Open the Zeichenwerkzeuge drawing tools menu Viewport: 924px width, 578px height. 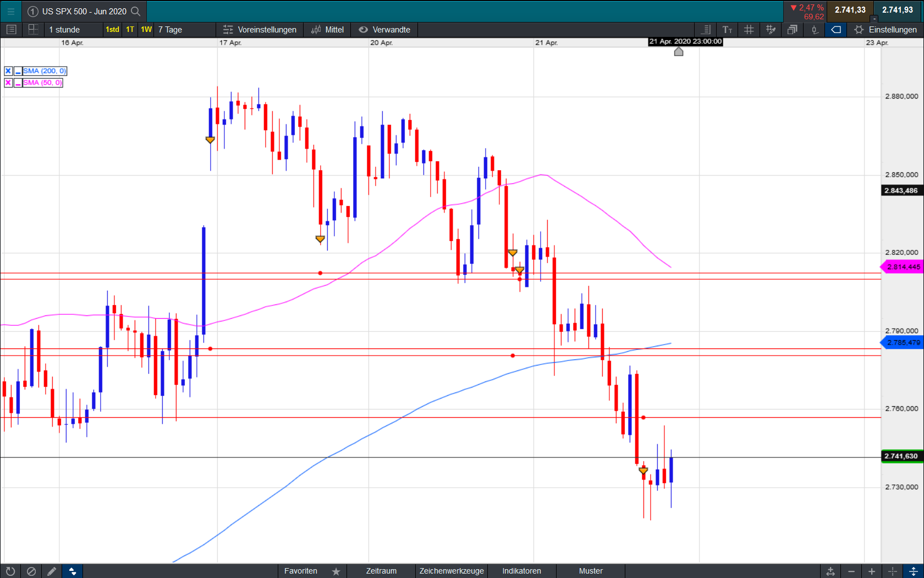coord(452,571)
